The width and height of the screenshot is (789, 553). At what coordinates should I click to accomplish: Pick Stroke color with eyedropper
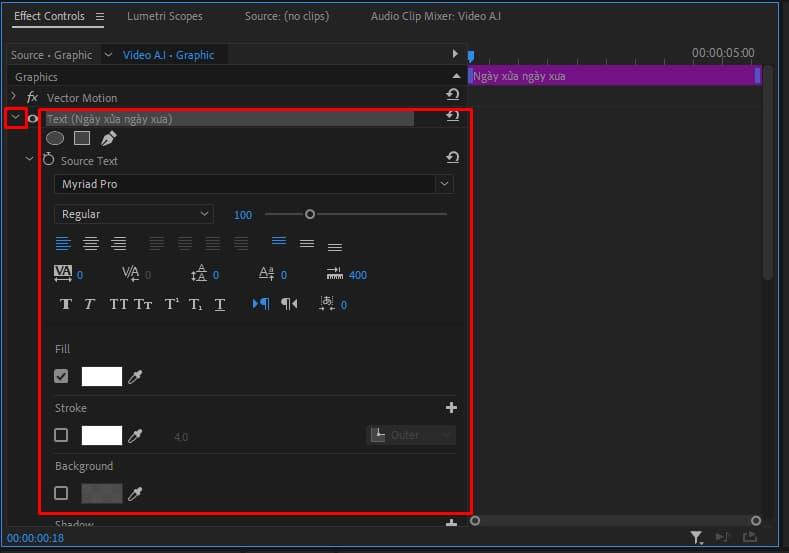click(x=135, y=435)
